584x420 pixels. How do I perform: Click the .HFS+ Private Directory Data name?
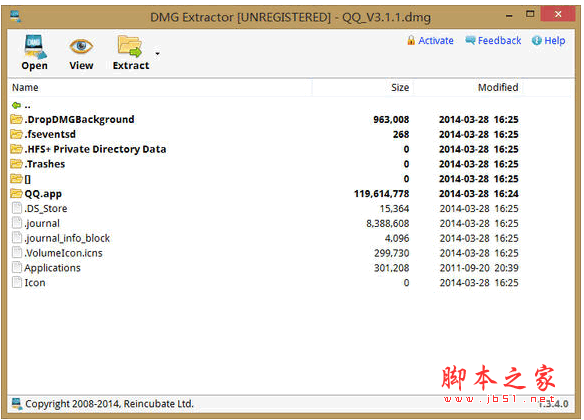[x=95, y=149]
